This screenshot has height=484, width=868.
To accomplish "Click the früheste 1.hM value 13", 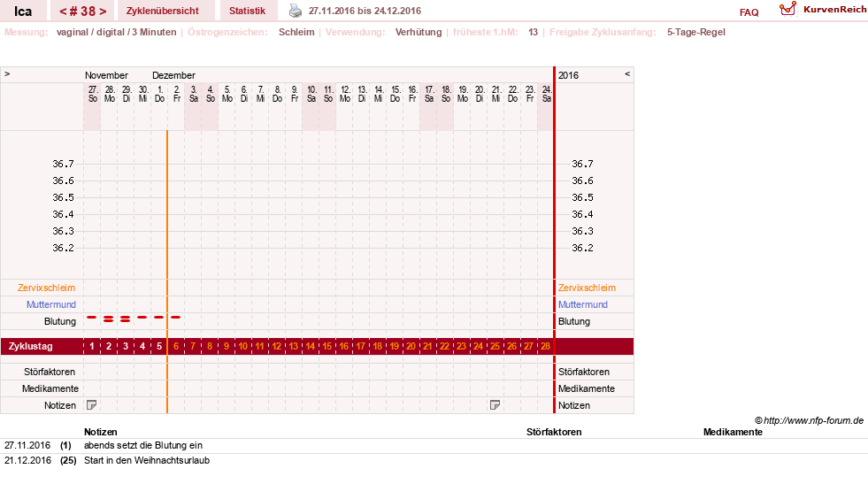I will click(533, 32).
